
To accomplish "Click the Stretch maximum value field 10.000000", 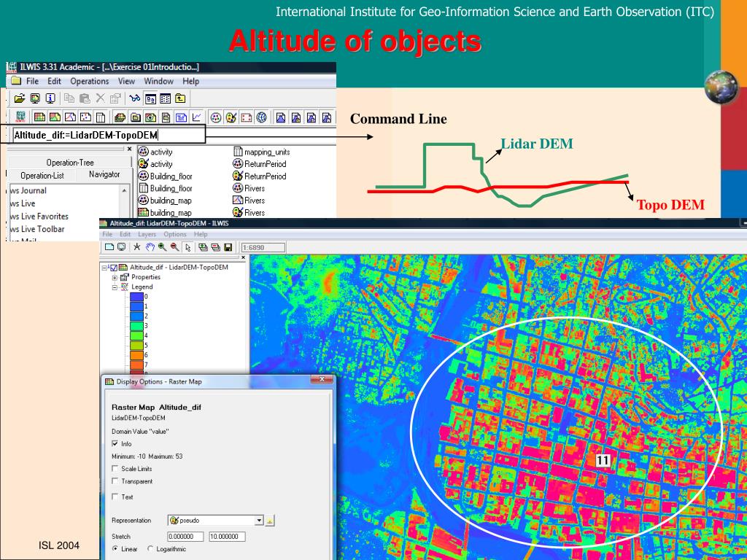I will click(x=228, y=536).
